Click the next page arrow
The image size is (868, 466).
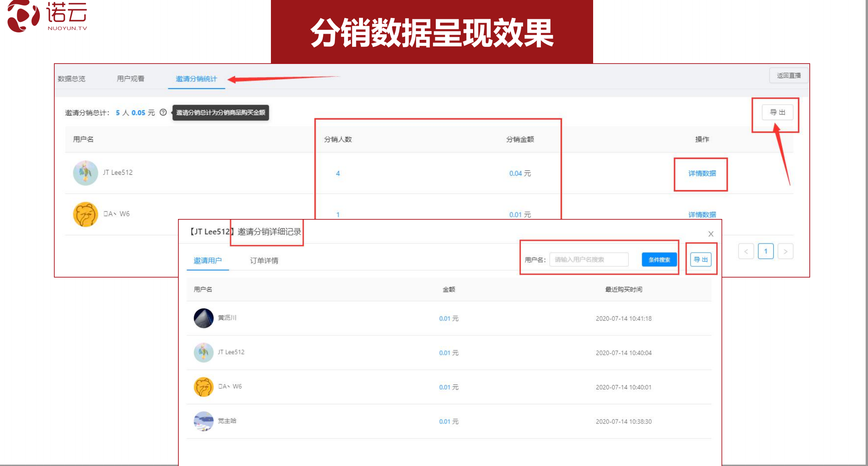click(785, 251)
